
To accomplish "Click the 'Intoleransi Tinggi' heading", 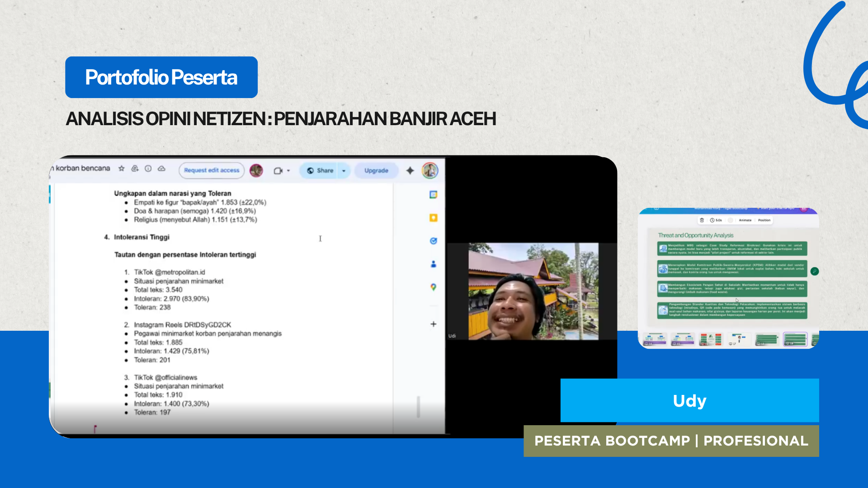I will click(x=142, y=237).
